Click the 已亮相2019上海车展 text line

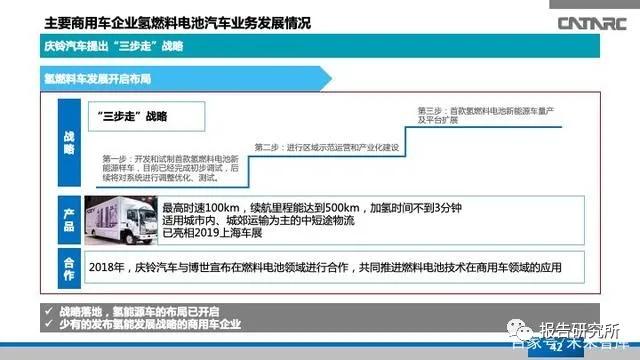tap(212, 233)
